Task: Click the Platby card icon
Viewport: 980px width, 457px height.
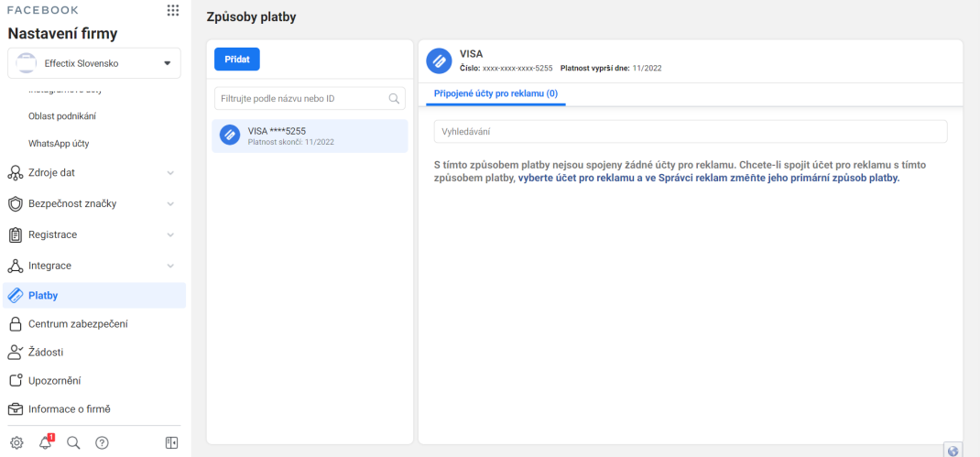Action: pos(15,295)
